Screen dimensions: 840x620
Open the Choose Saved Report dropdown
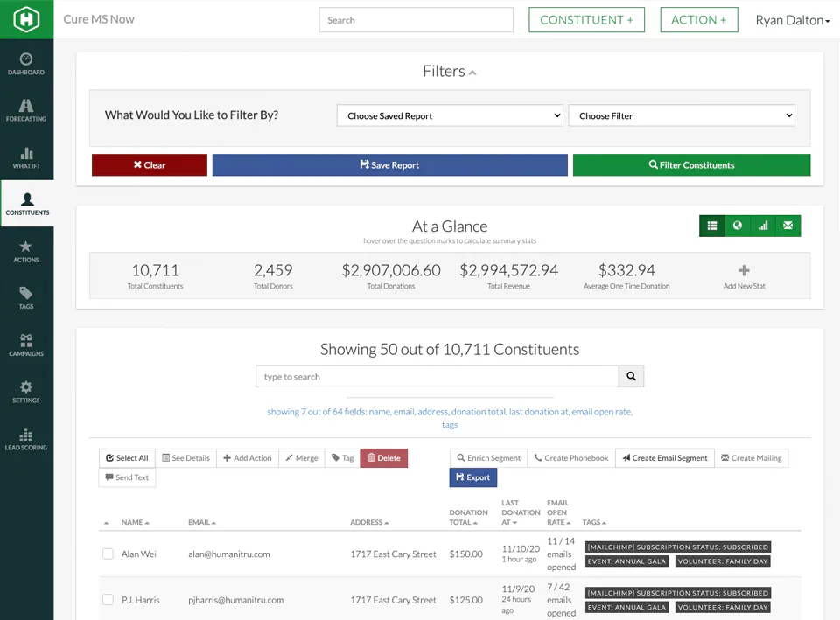(450, 115)
